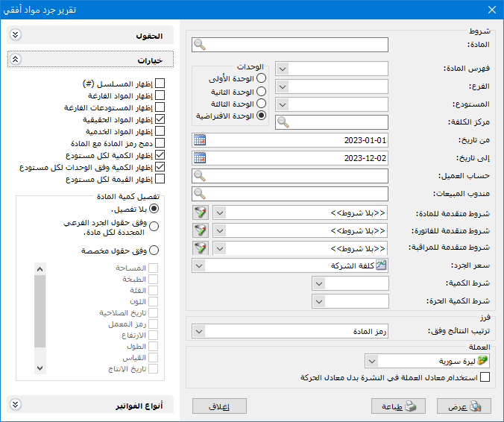Select الوحدة الثالثة radio button

point(262,103)
